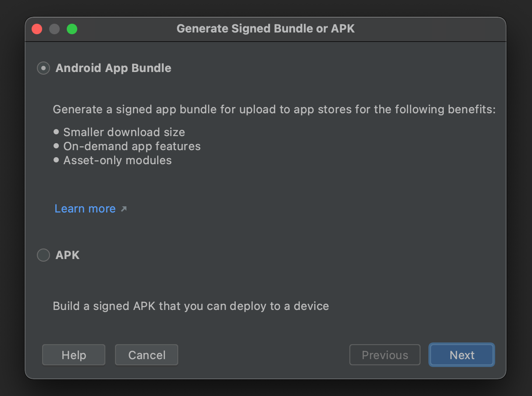The height and width of the screenshot is (396, 532).
Task: Go back with the Previous button
Action: click(x=385, y=355)
